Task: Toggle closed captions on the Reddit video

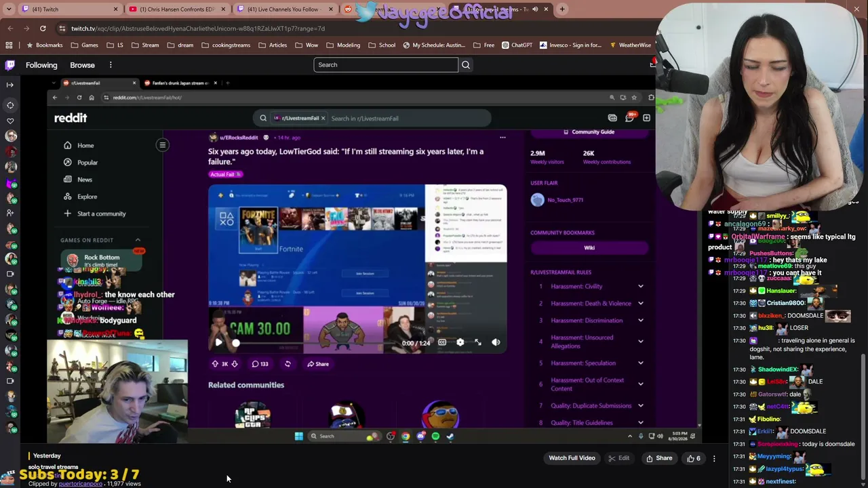Action: pyautogui.click(x=442, y=342)
